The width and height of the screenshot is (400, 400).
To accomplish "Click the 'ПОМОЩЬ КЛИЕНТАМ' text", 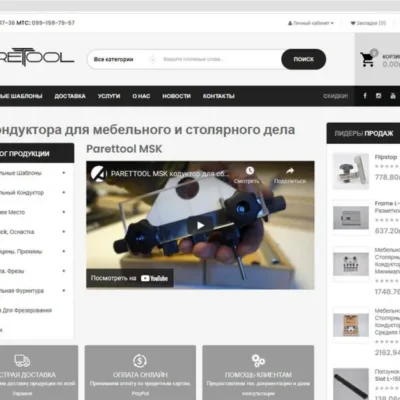I will coord(258,375).
